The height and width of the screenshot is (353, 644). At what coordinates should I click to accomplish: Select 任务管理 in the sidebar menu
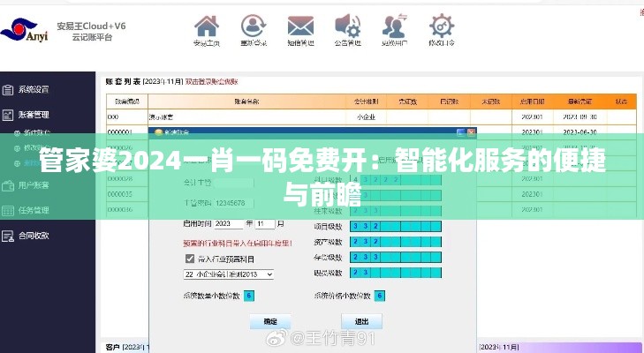point(34,211)
